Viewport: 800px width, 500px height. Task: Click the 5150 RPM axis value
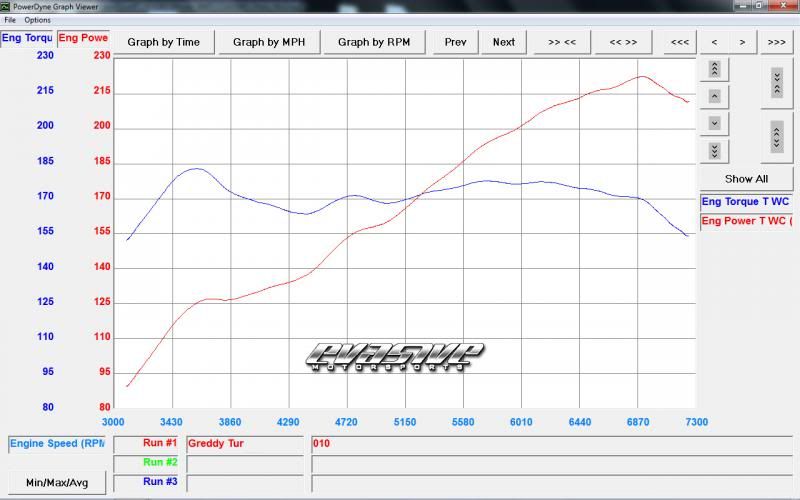[x=405, y=422]
